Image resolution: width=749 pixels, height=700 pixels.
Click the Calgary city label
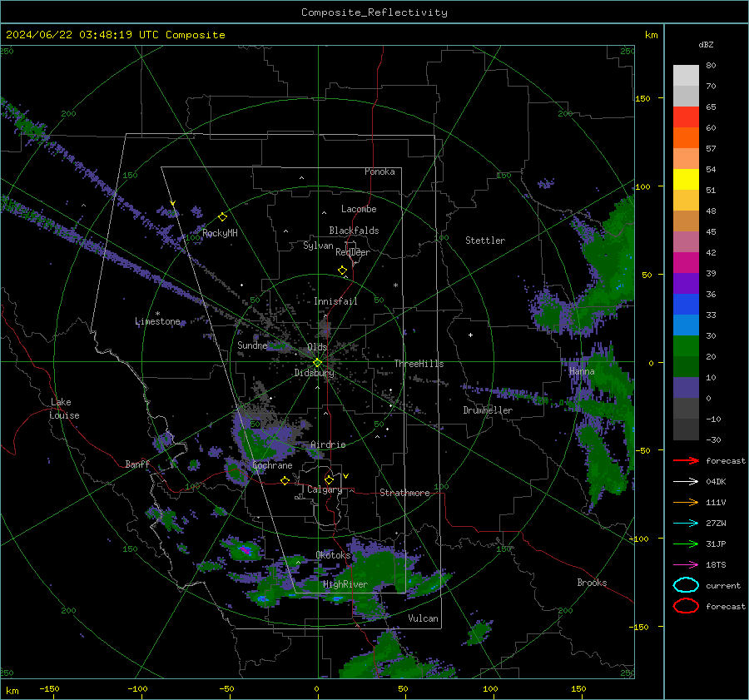[325, 489]
